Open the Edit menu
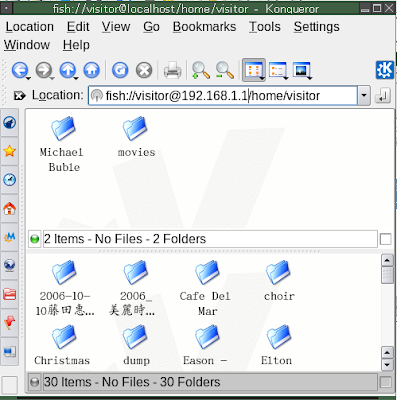This screenshot has width=397, height=400. (x=78, y=27)
